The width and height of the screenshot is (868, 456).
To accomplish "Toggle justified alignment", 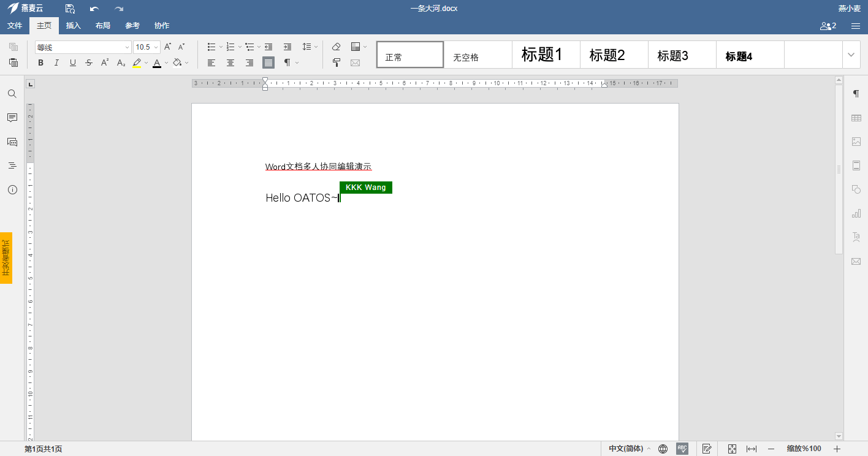I will coord(268,63).
